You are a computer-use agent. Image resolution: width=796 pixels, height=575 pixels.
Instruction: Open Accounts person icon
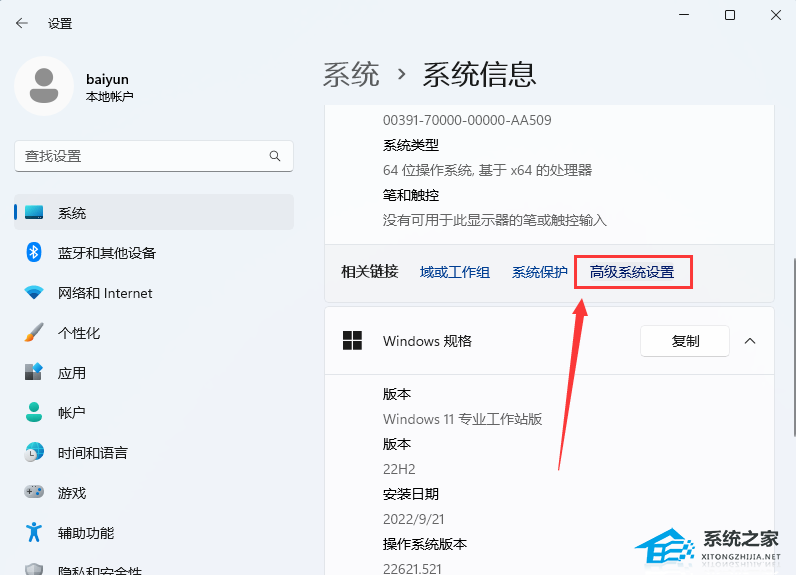pyautogui.click(x=34, y=412)
